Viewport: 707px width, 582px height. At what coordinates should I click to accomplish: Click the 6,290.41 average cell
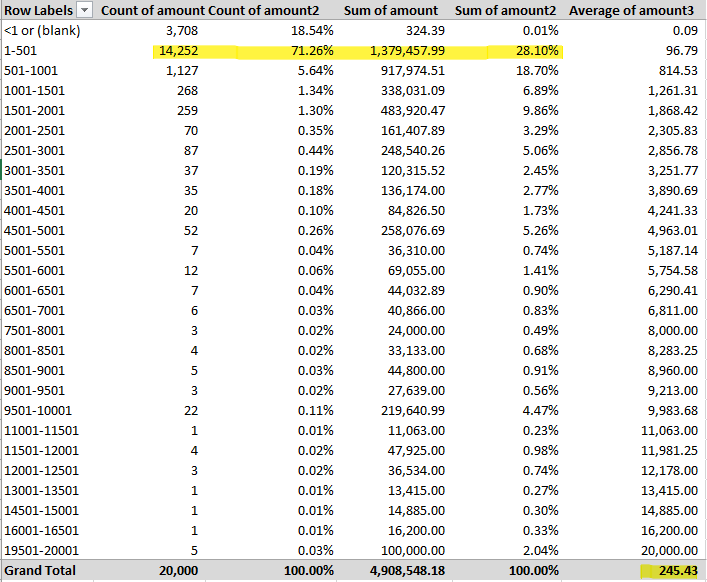click(x=673, y=291)
